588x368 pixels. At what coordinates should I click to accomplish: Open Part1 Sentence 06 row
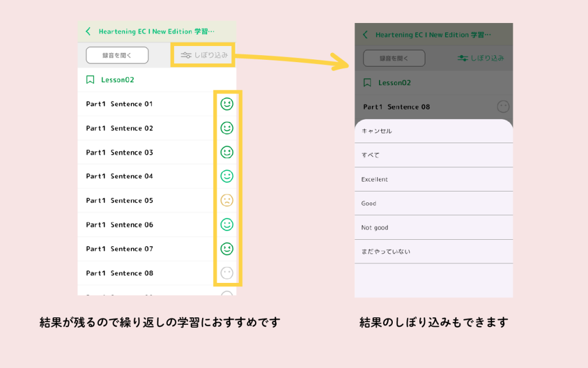coord(157,225)
